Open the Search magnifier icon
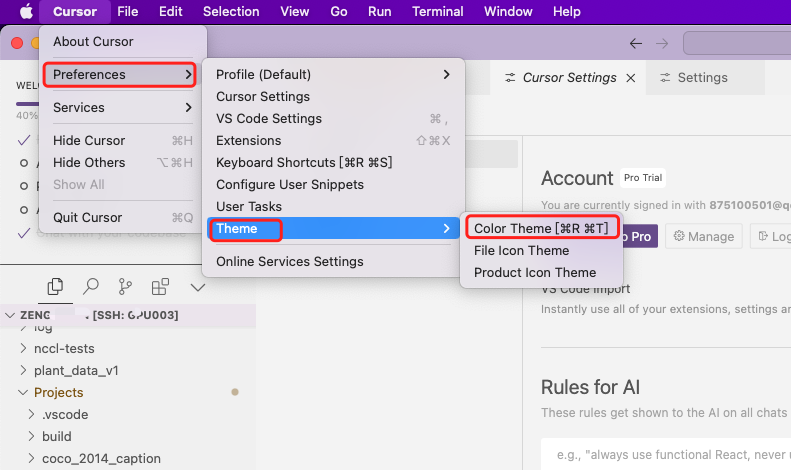 point(90,287)
